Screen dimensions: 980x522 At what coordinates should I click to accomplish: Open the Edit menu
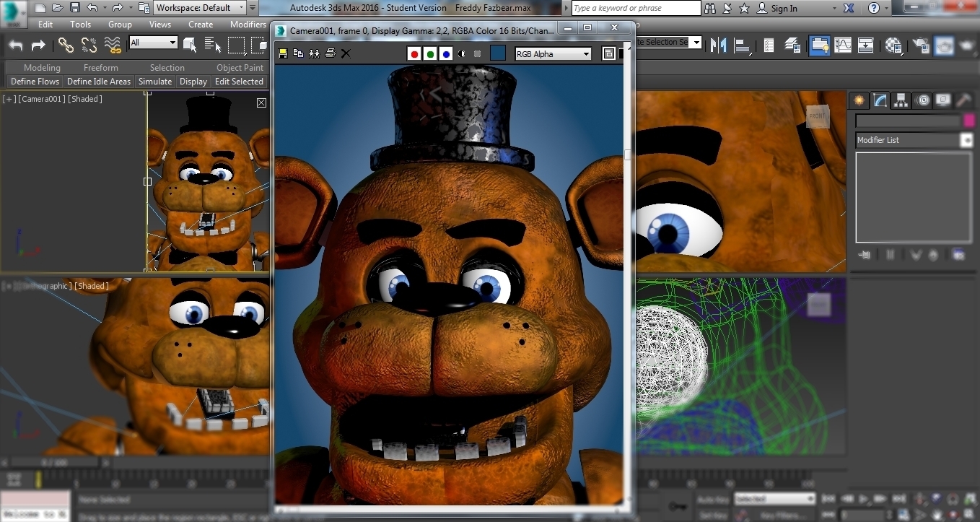(45, 24)
